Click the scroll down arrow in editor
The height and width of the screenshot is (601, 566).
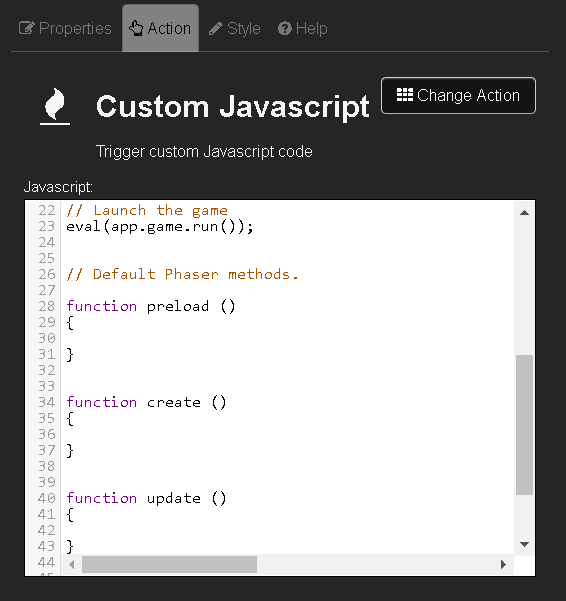[524, 544]
